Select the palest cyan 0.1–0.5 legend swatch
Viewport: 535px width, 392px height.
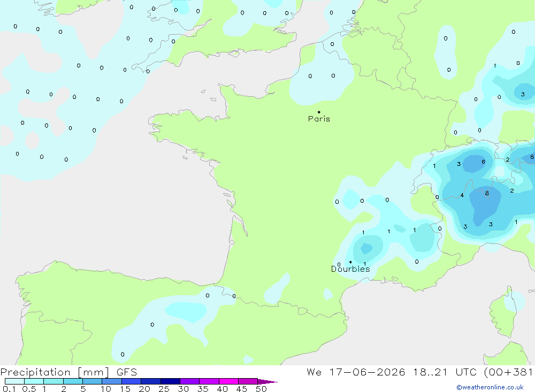click(14, 381)
